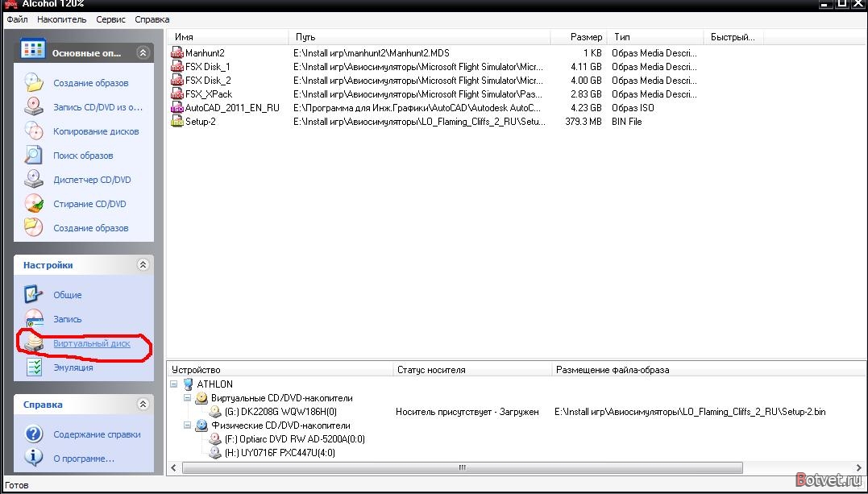Select the FSX_XPack image icon
This screenshot has width=868, height=494.
pyautogui.click(x=177, y=94)
